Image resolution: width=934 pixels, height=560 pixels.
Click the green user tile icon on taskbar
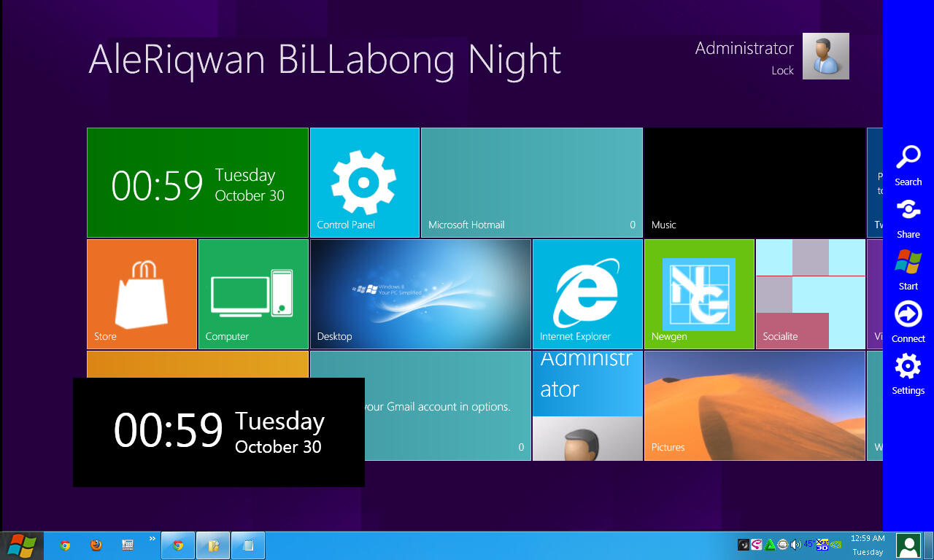908,545
